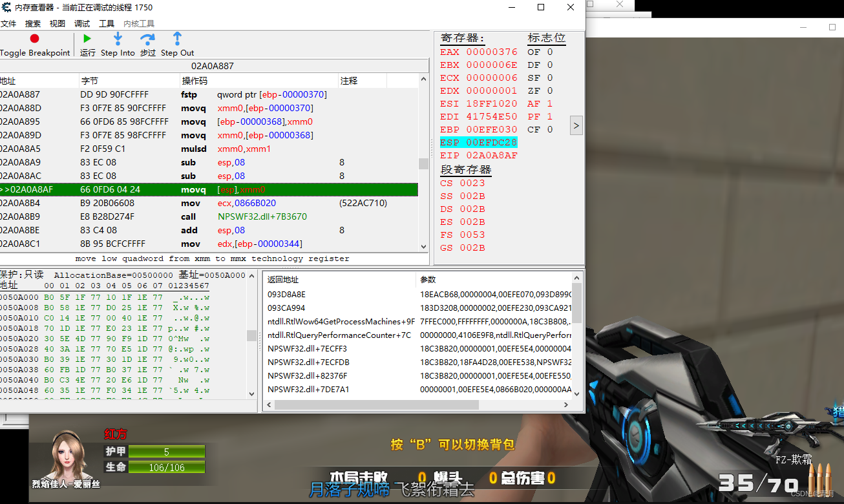Click the ESI 18FF1020 register value
The height and width of the screenshot is (504, 844).
[x=479, y=103]
